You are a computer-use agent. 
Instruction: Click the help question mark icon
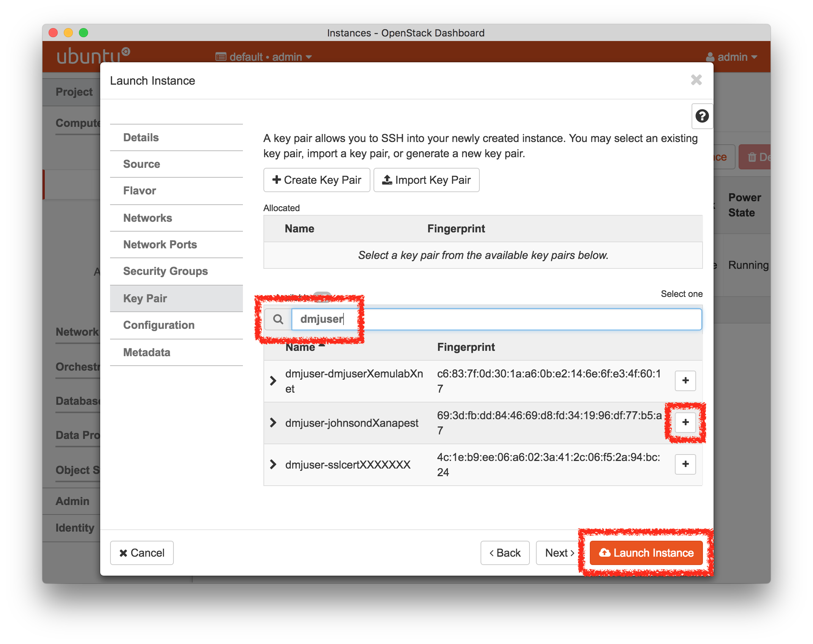click(x=701, y=116)
